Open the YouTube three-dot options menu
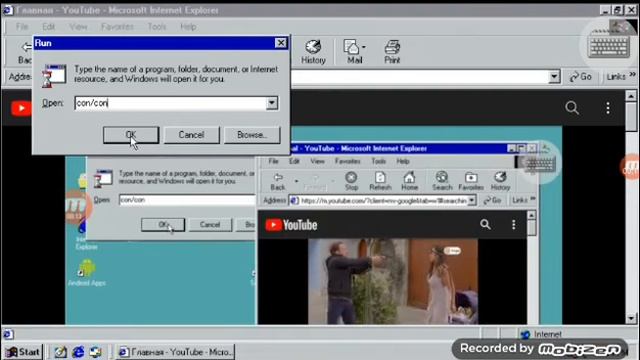Image resolution: width=640 pixels, height=360 pixels. tap(608, 108)
